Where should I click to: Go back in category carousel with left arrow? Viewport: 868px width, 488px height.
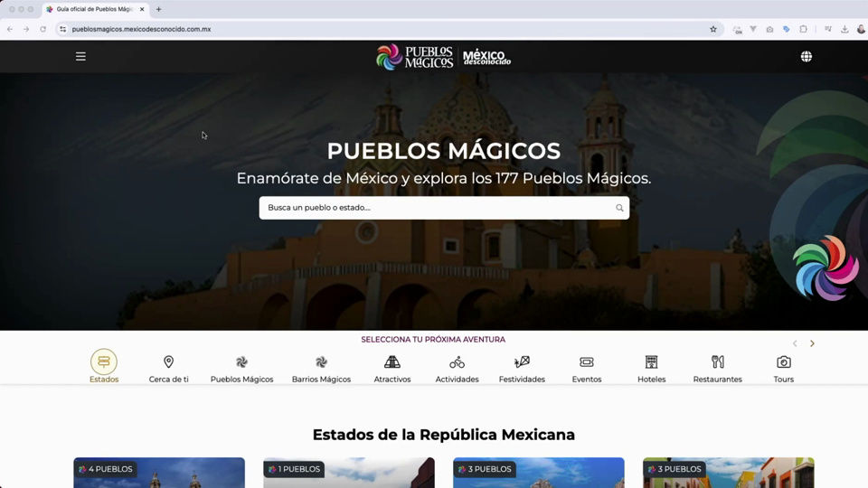(795, 343)
